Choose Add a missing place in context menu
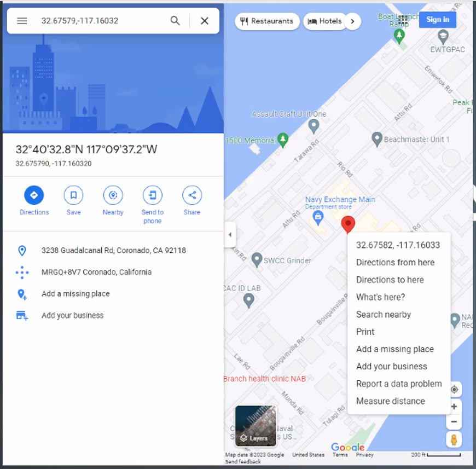476x469 pixels. coord(395,349)
